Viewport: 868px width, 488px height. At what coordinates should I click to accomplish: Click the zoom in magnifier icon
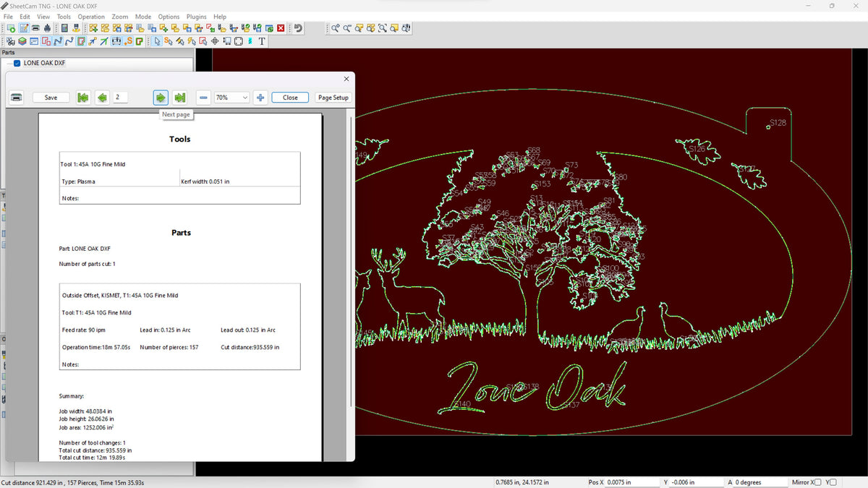(336, 28)
